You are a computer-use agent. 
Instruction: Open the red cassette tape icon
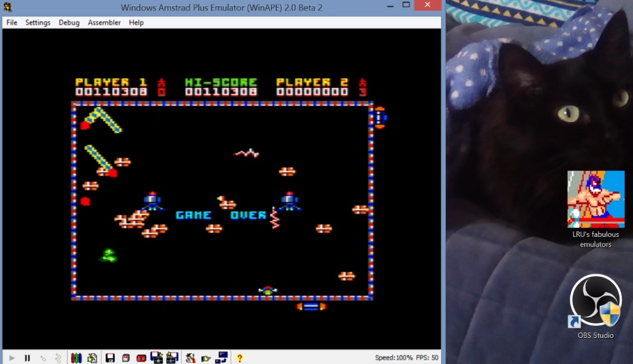tap(141, 358)
